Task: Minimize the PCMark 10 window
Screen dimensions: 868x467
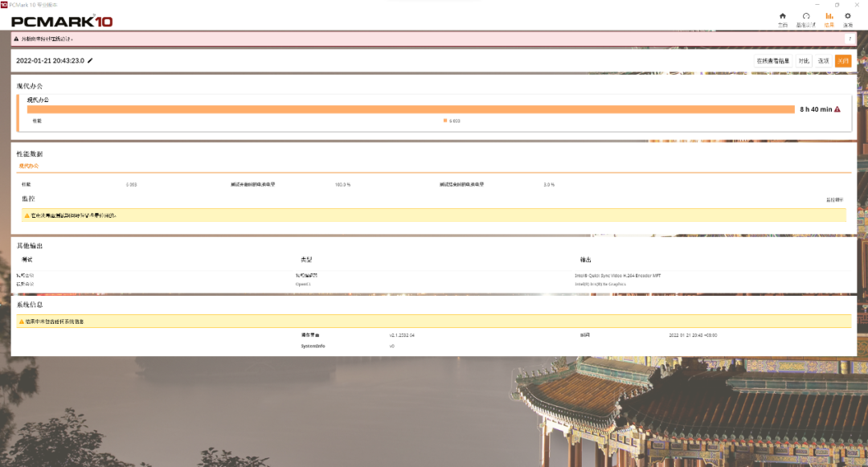Action: point(817,5)
